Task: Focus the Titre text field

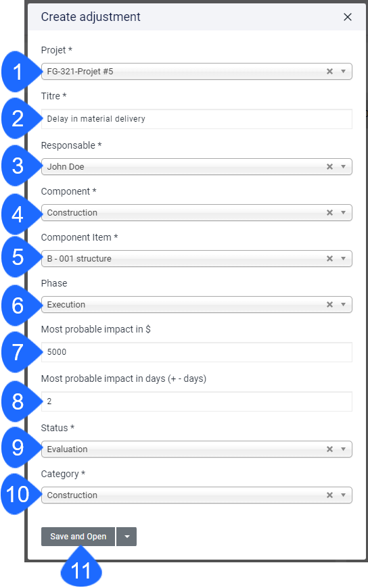Action: click(197, 119)
